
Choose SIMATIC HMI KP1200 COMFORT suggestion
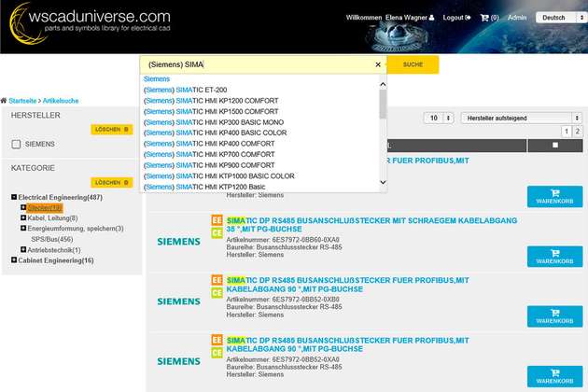[x=211, y=101]
